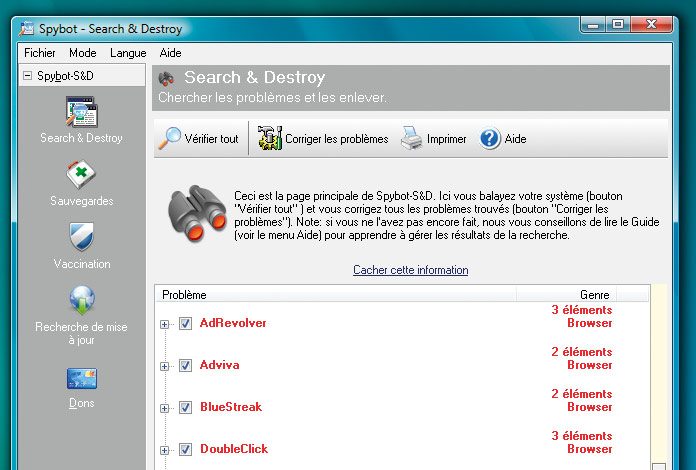Click the Imprimer button label
Screen dimensions: 696x470
pos(447,139)
